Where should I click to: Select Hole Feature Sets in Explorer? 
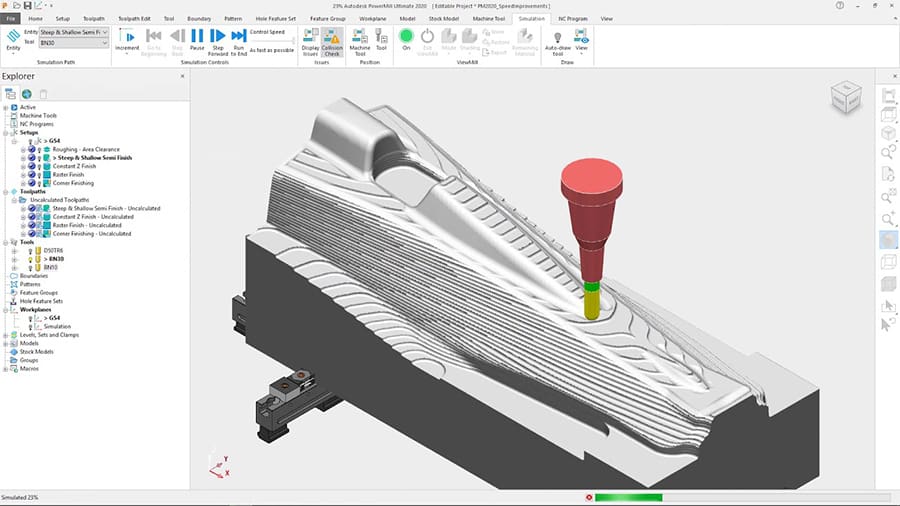click(x=41, y=301)
